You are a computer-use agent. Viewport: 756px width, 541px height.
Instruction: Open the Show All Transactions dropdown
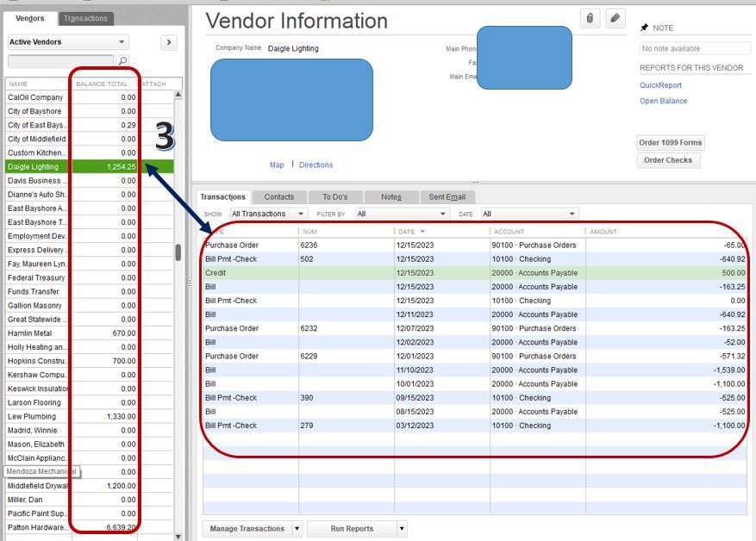268,214
